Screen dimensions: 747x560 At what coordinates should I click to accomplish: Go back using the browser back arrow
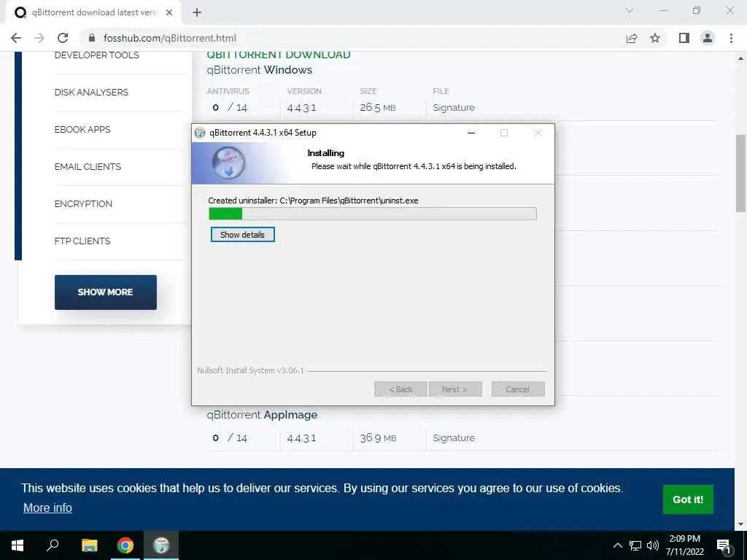point(16,38)
